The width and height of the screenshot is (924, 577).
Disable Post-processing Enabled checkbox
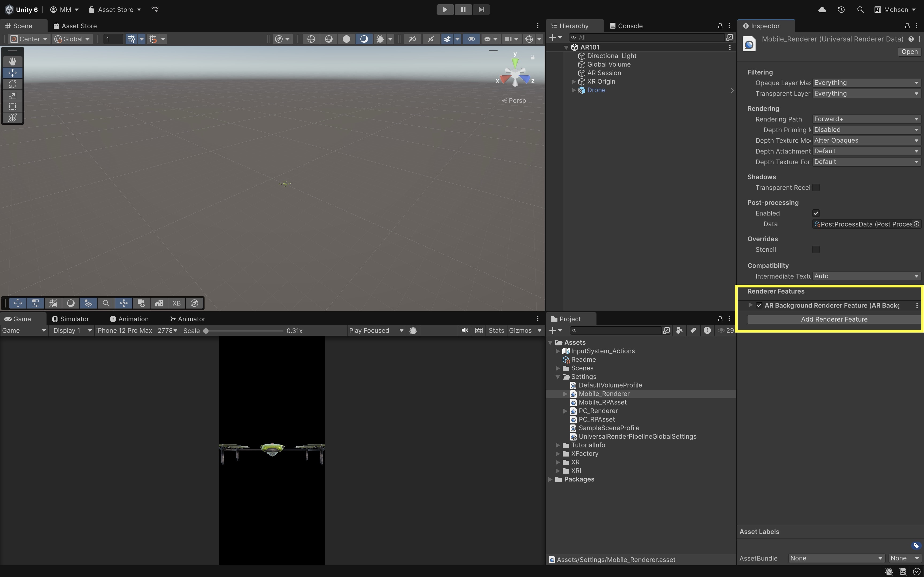816,213
